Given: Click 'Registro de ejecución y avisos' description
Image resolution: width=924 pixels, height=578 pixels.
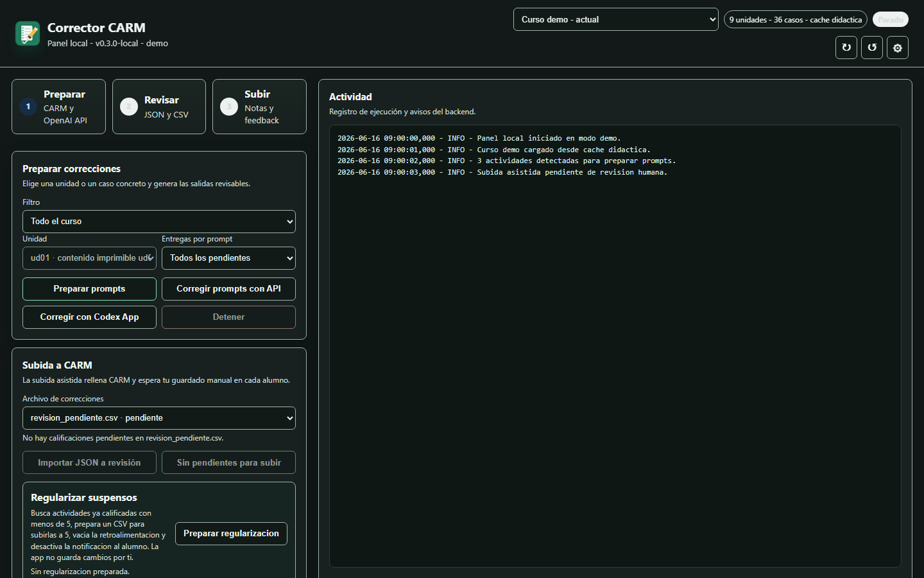Looking at the screenshot, I should click(x=402, y=112).
